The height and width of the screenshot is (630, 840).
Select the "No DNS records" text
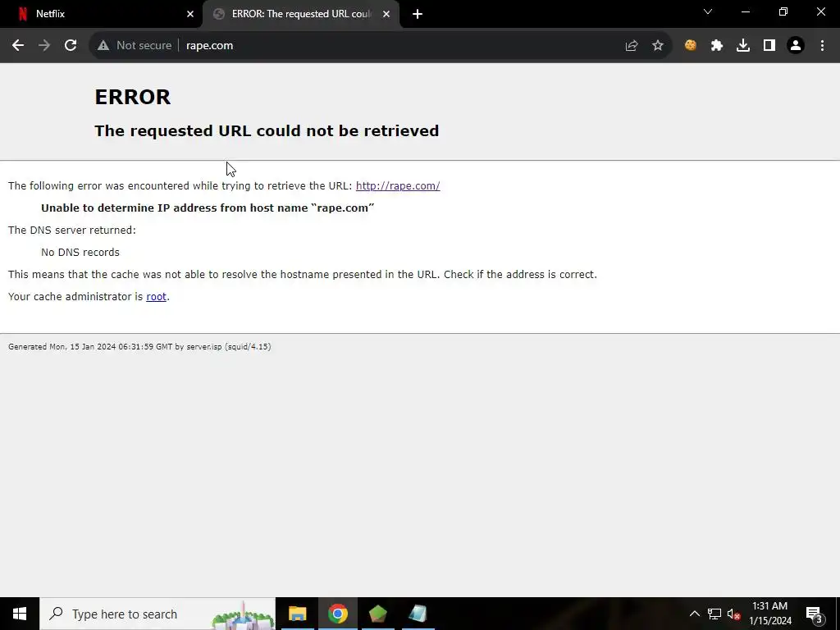pyautogui.click(x=80, y=253)
